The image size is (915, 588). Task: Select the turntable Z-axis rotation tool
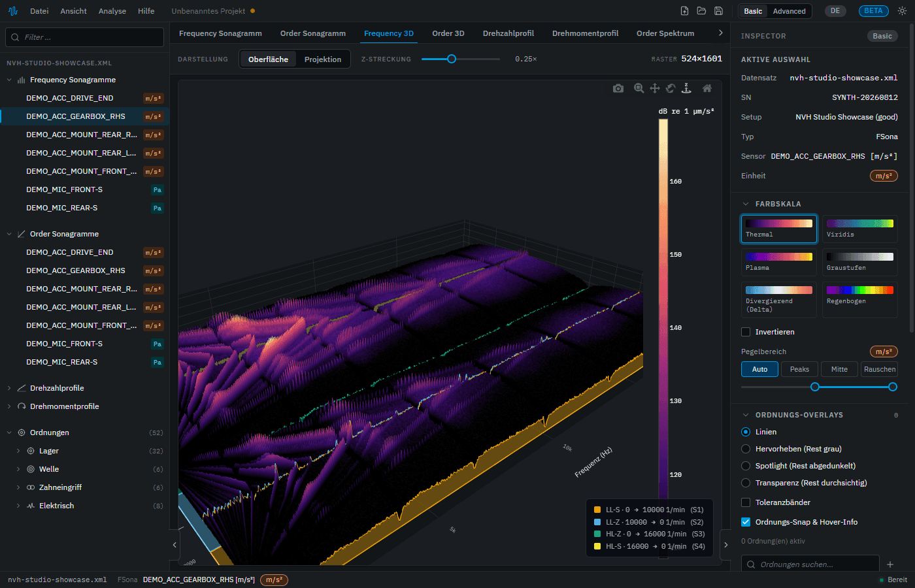[686, 88]
